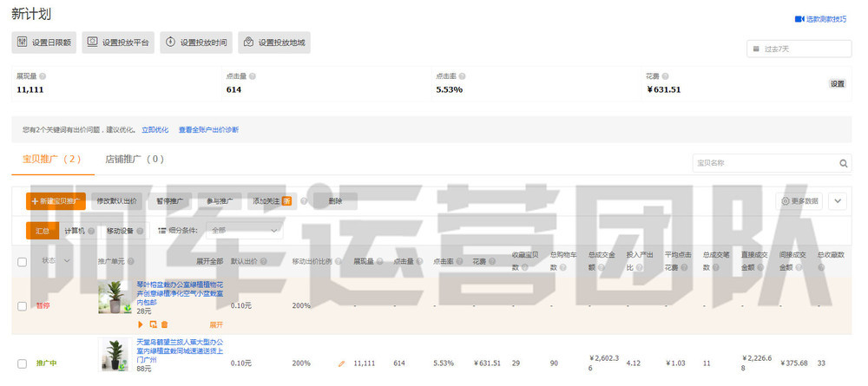Image resolution: width=868 pixels, height=386 pixels.
Task: Click the search magnifier icon in 宝贝名称 box
Action: click(x=844, y=163)
